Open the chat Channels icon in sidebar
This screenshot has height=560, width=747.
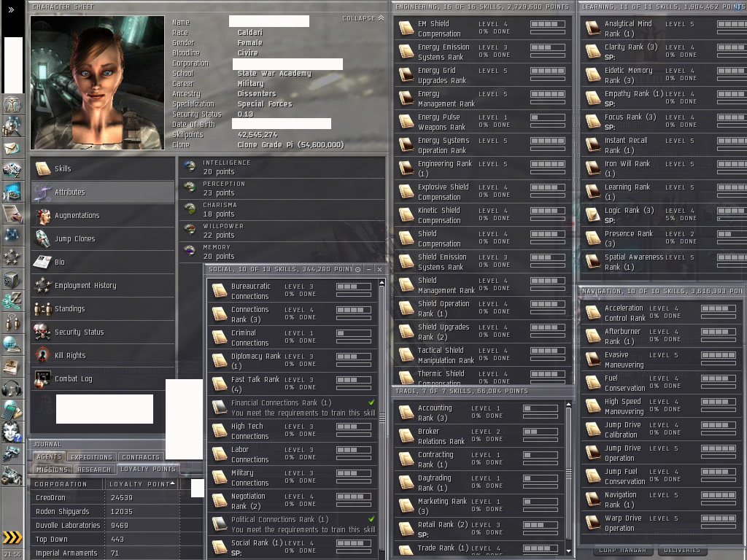coord(12,323)
